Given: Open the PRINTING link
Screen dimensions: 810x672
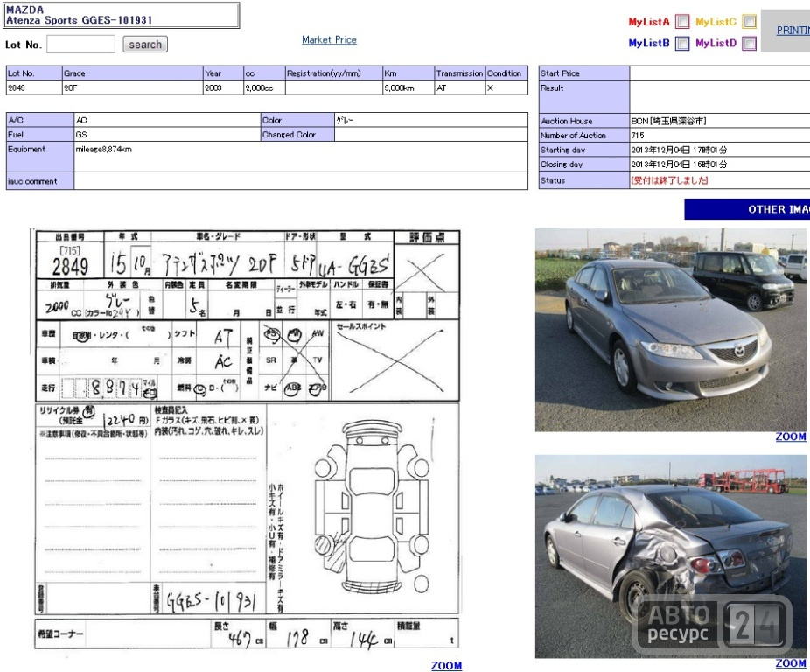Looking at the screenshot, I should (x=793, y=31).
